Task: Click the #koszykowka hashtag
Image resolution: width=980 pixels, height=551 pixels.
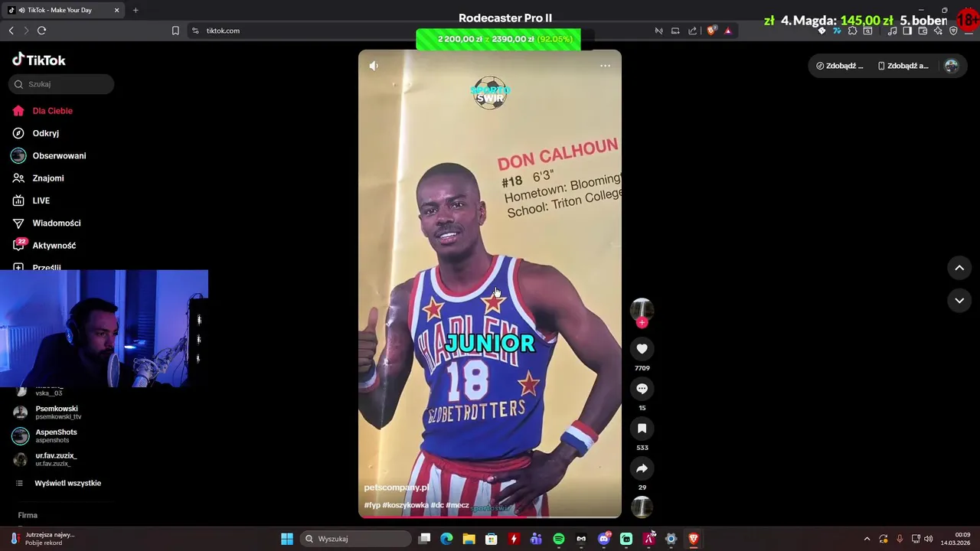Action: [405, 505]
